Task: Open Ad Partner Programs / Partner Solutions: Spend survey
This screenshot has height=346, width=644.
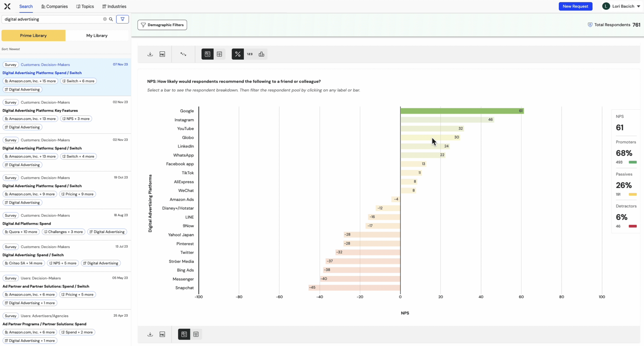Action: (x=44, y=324)
